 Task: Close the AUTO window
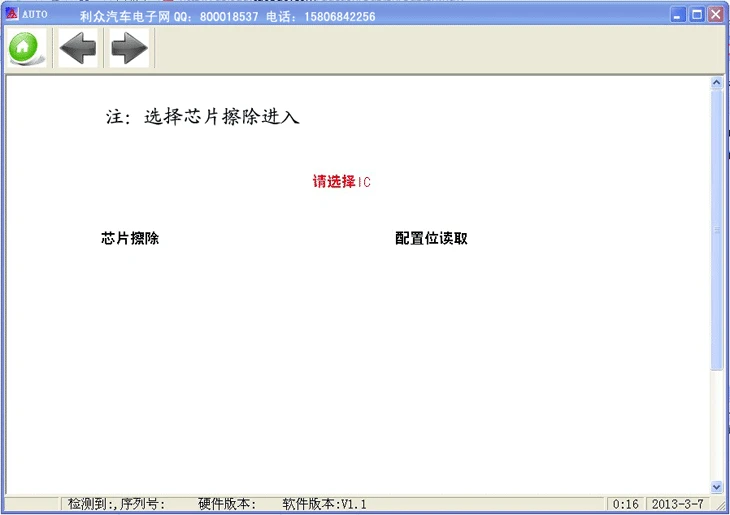click(716, 15)
